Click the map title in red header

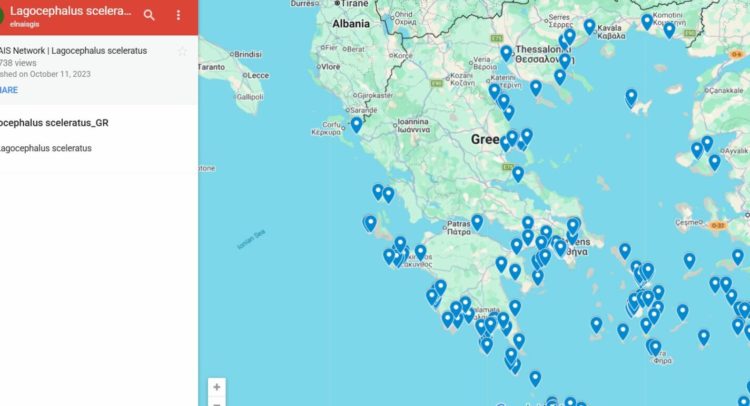point(71,11)
